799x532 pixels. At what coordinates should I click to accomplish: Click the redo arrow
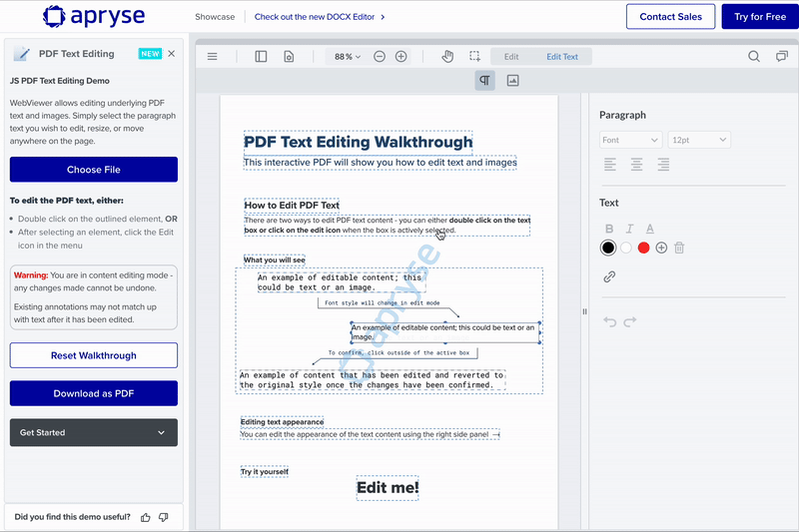click(x=630, y=321)
